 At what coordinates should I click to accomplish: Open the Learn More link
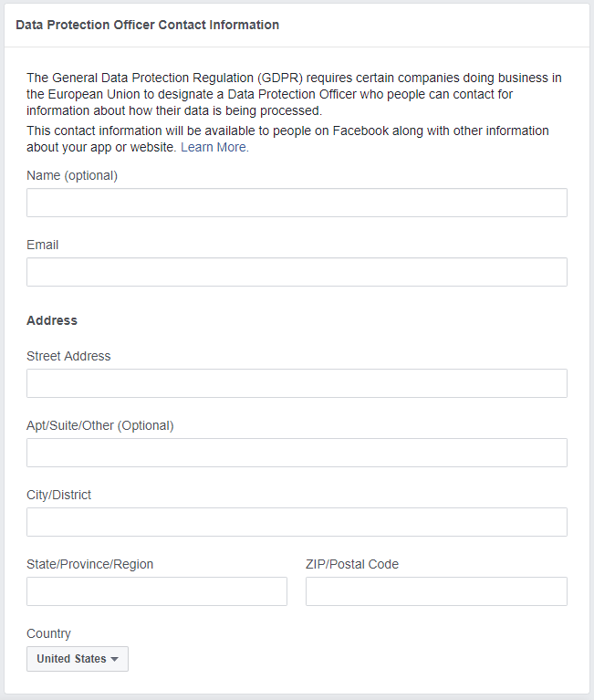point(214,147)
